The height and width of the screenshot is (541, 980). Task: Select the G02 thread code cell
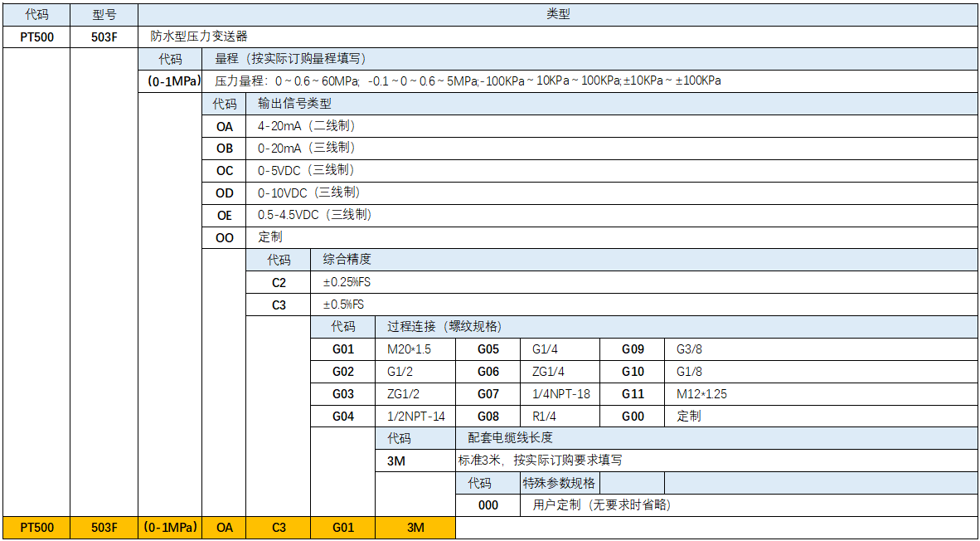point(343,372)
